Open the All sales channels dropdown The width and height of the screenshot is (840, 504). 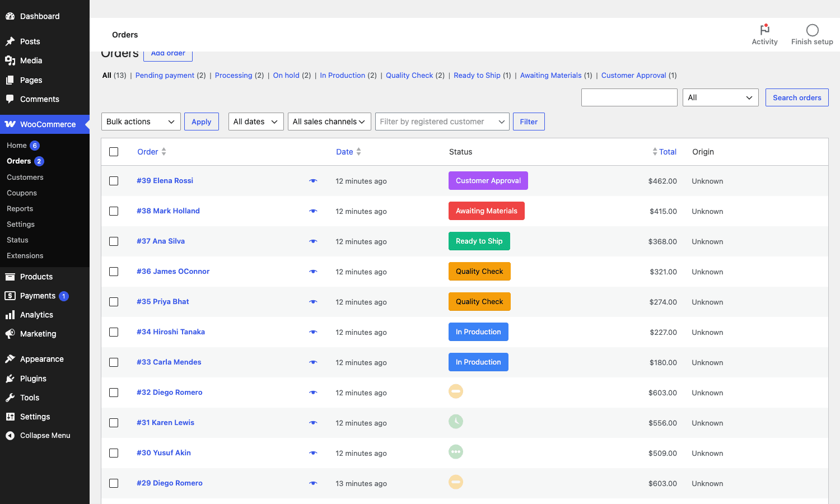pyautogui.click(x=329, y=122)
